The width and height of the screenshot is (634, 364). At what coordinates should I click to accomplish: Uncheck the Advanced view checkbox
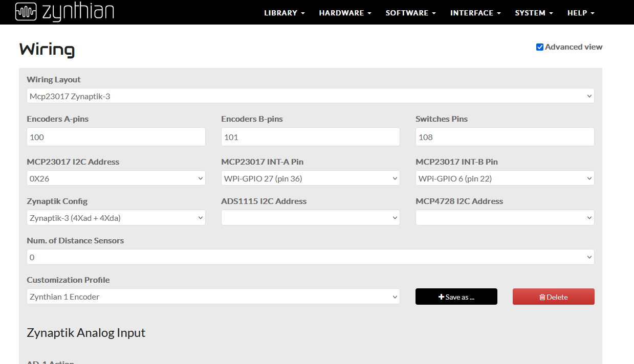pos(539,47)
